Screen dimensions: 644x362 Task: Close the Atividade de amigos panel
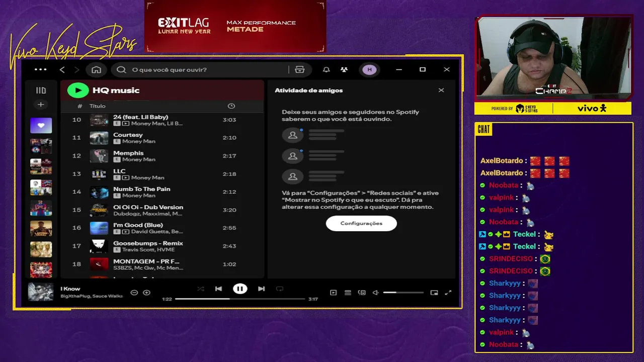(441, 90)
